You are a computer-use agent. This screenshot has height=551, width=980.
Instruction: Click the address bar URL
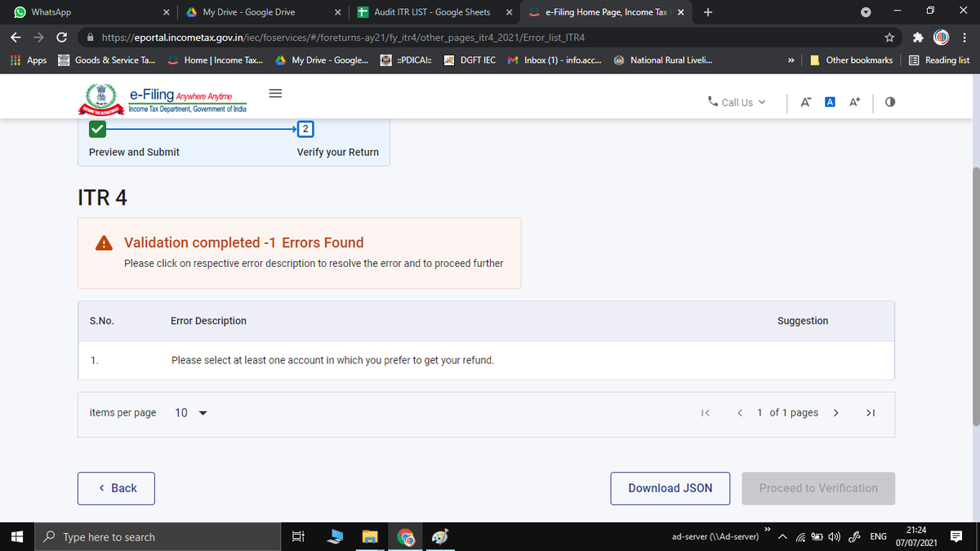[342, 38]
